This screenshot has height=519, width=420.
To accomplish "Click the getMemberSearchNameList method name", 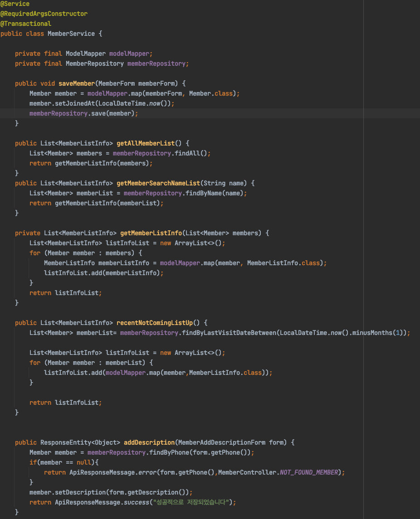I will (158, 184).
